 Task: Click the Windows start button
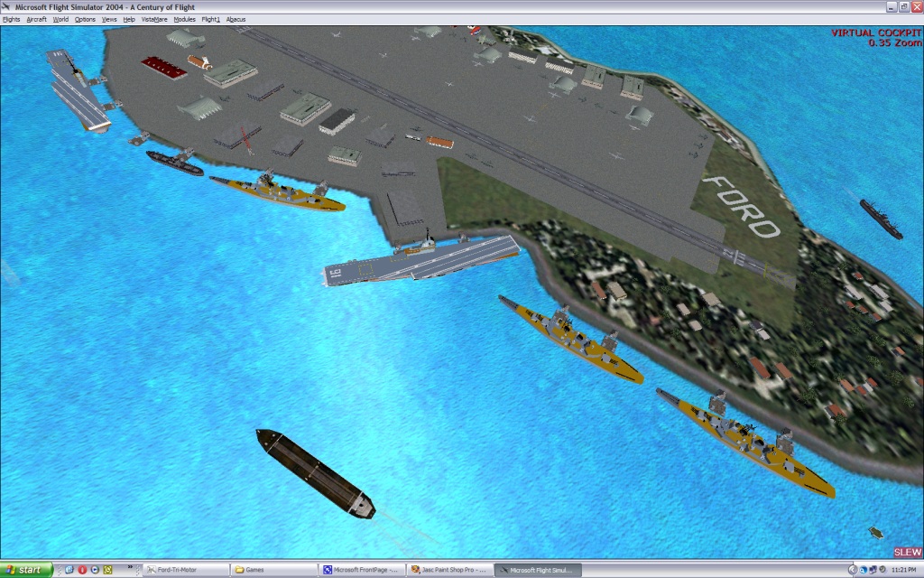coord(26,570)
